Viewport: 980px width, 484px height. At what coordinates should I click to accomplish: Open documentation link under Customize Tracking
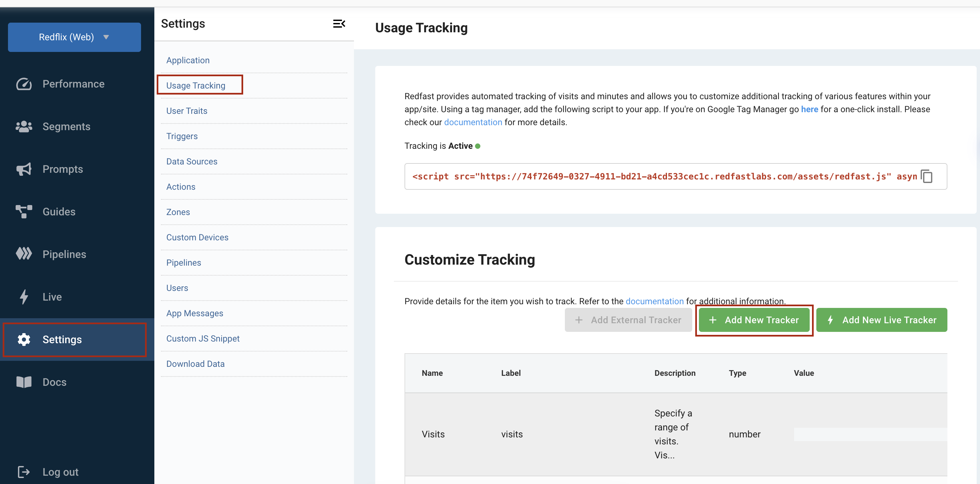pos(654,301)
